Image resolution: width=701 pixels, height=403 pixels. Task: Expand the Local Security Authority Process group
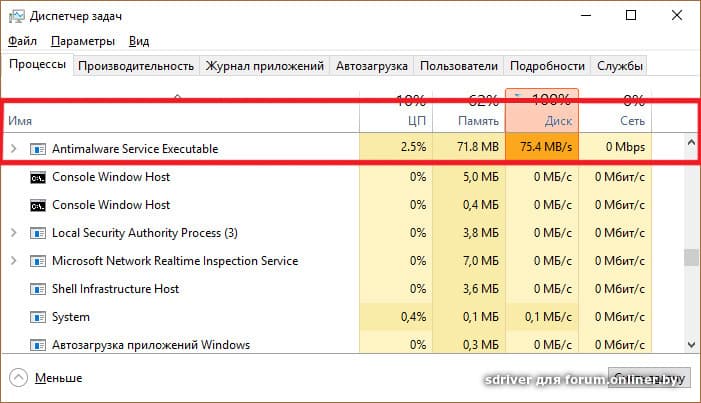[13, 233]
